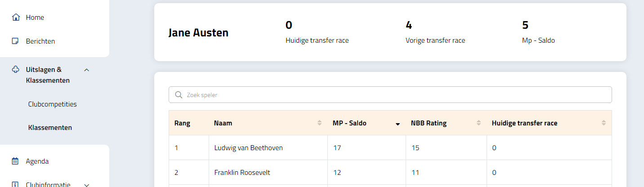Sort by Huidige transfer race arrows

pyautogui.click(x=604, y=123)
